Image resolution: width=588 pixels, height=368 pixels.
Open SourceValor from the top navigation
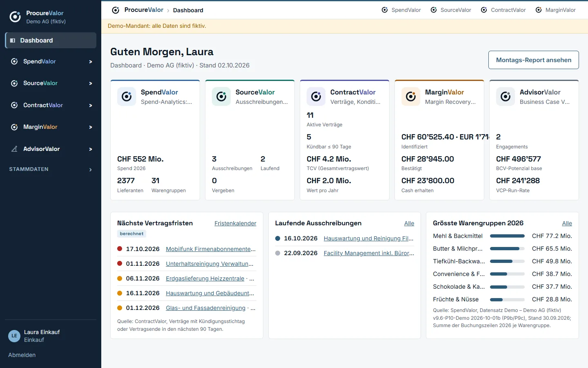pyautogui.click(x=451, y=10)
